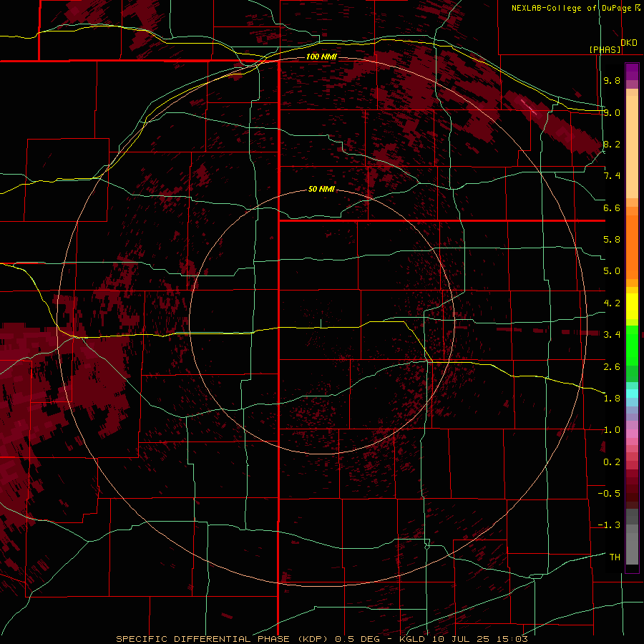Viewport: 644px width, 644px height.
Task: Click the purple top segment of the color bar
Action: point(632,72)
